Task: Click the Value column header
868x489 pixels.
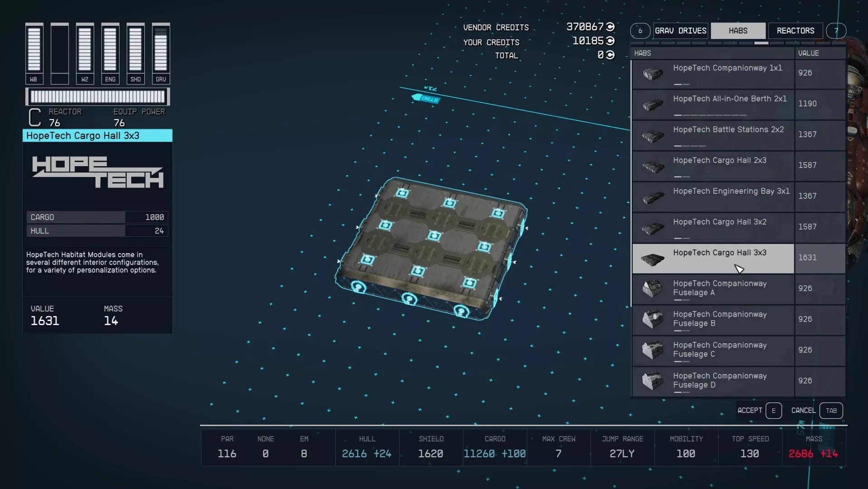Action: (820, 53)
